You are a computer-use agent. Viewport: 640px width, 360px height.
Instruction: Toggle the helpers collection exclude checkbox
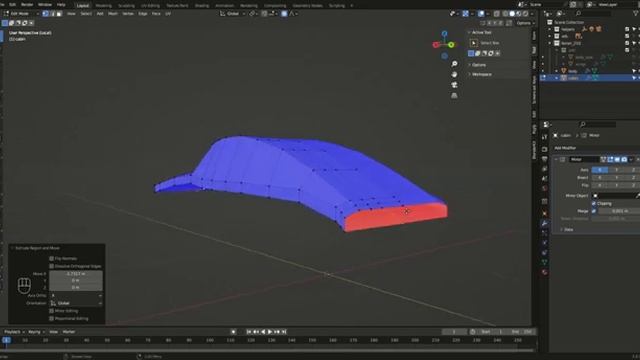[x=627, y=29]
